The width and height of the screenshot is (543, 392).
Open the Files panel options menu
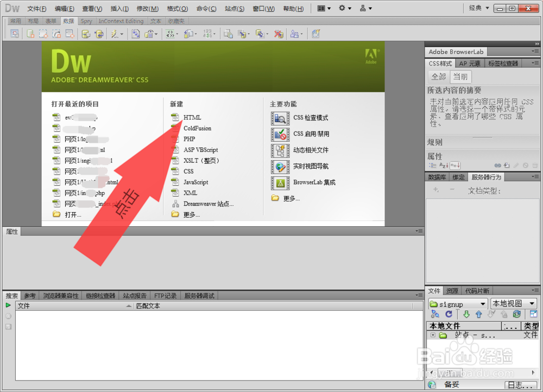(535, 290)
